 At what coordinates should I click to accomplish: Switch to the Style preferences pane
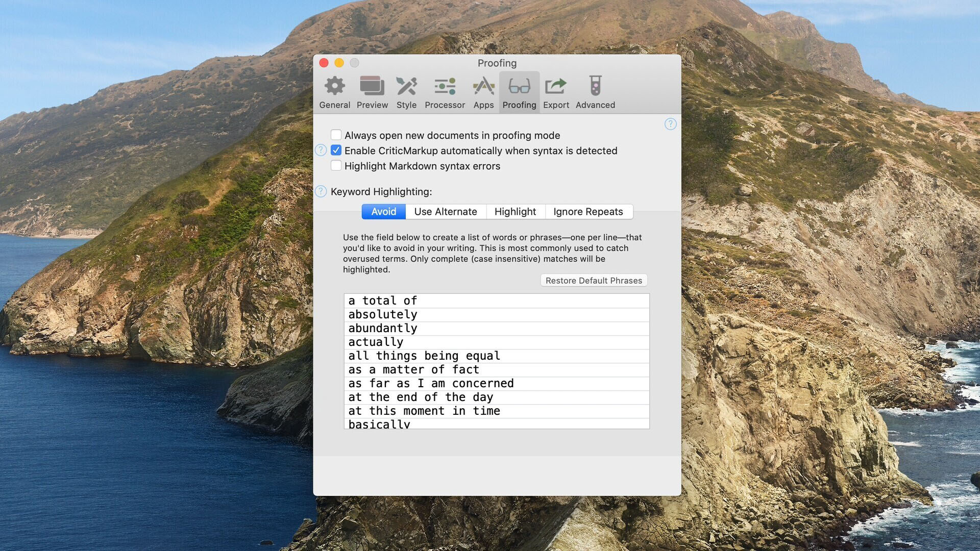click(x=406, y=92)
